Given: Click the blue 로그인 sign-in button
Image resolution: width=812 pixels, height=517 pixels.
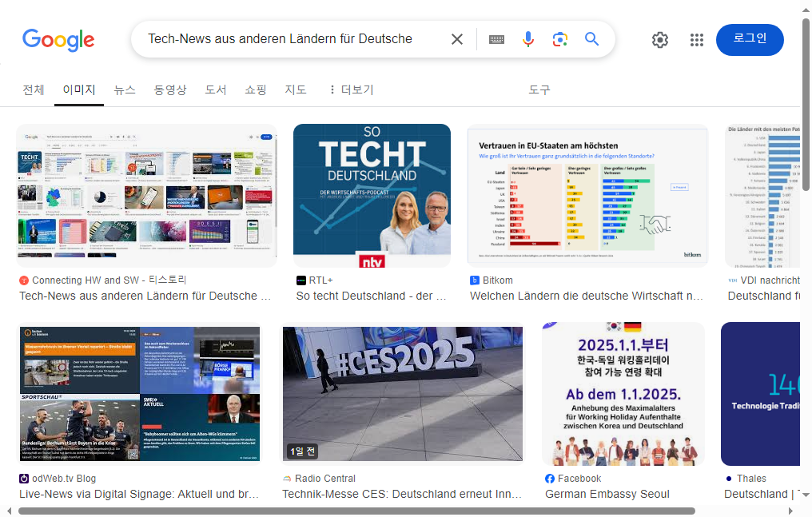Looking at the screenshot, I should point(750,40).
